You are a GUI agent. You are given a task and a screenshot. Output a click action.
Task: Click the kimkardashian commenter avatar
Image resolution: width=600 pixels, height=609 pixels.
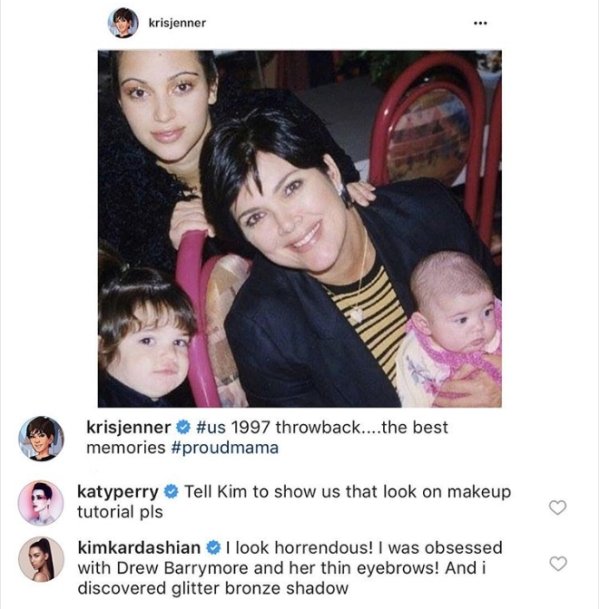coord(41,558)
